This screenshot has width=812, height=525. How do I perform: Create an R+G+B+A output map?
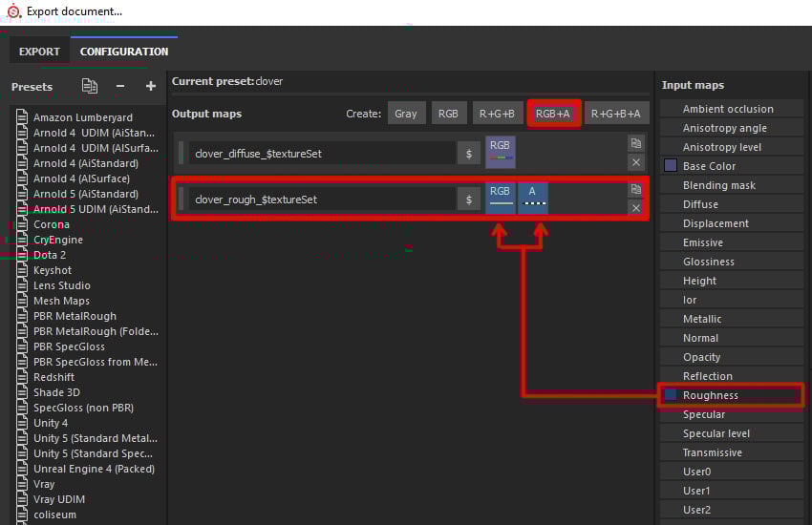[616, 114]
